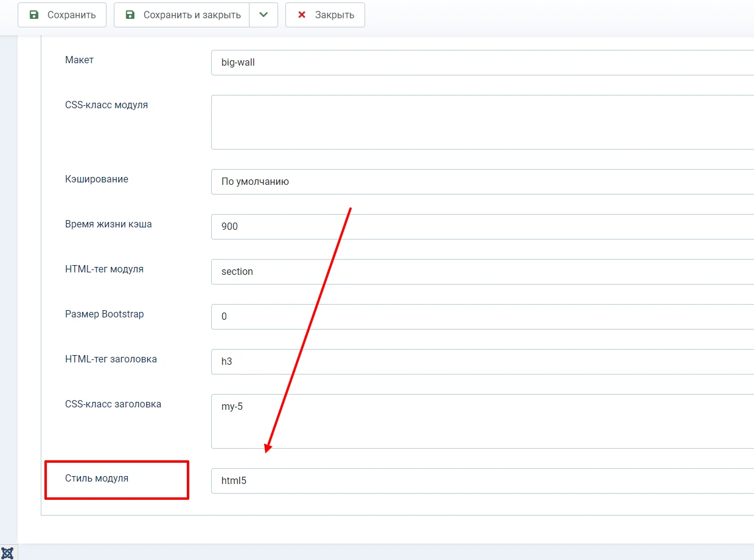Open the 'HTML-тег модуля' dropdown showing 'section'
The height and width of the screenshot is (560, 754).
426,272
